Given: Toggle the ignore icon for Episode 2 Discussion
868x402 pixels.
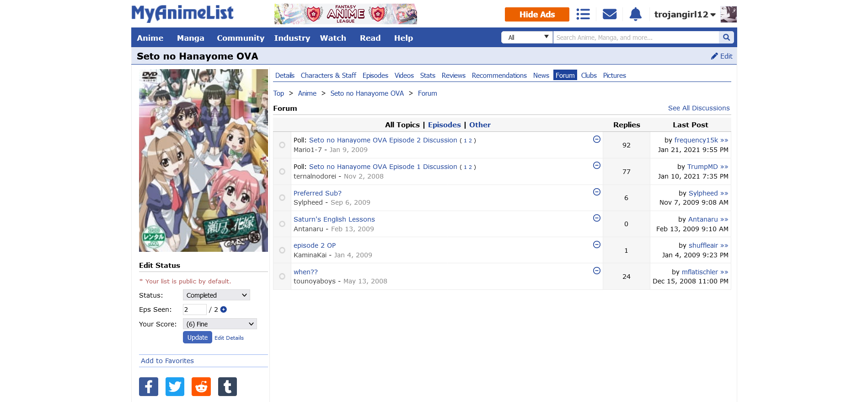Looking at the screenshot, I should click(596, 139).
